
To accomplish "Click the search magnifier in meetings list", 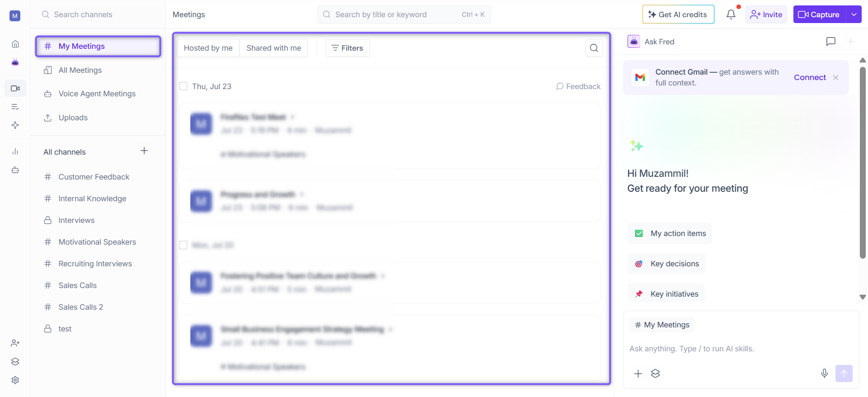I will click(x=594, y=48).
